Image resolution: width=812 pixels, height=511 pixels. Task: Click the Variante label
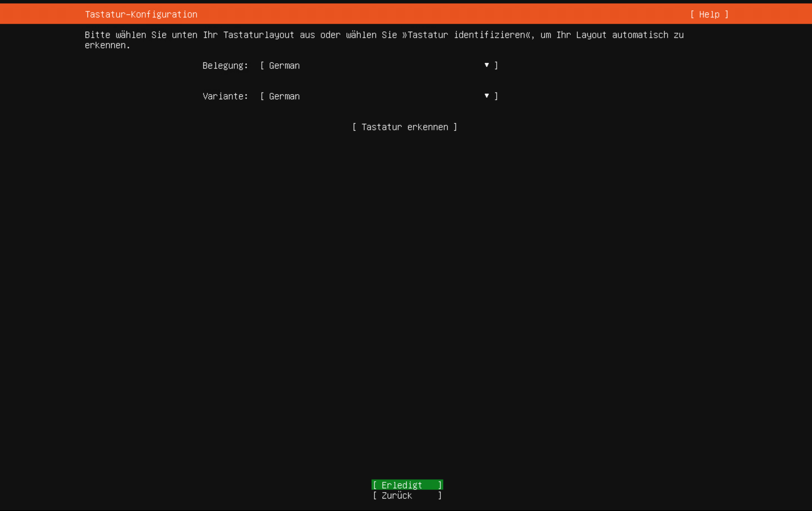[x=225, y=96]
